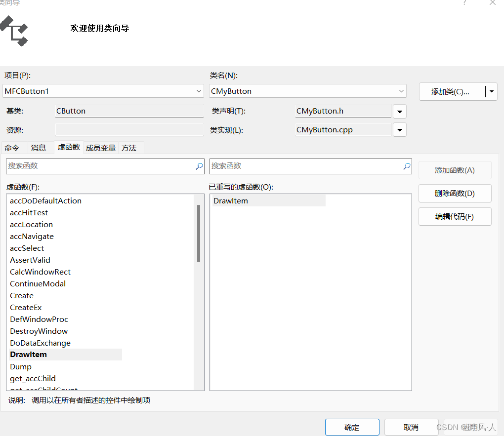This screenshot has width=504, height=436.
Task: Open the 项目 MFCButton1 dropdown
Action: pyautogui.click(x=198, y=91)
